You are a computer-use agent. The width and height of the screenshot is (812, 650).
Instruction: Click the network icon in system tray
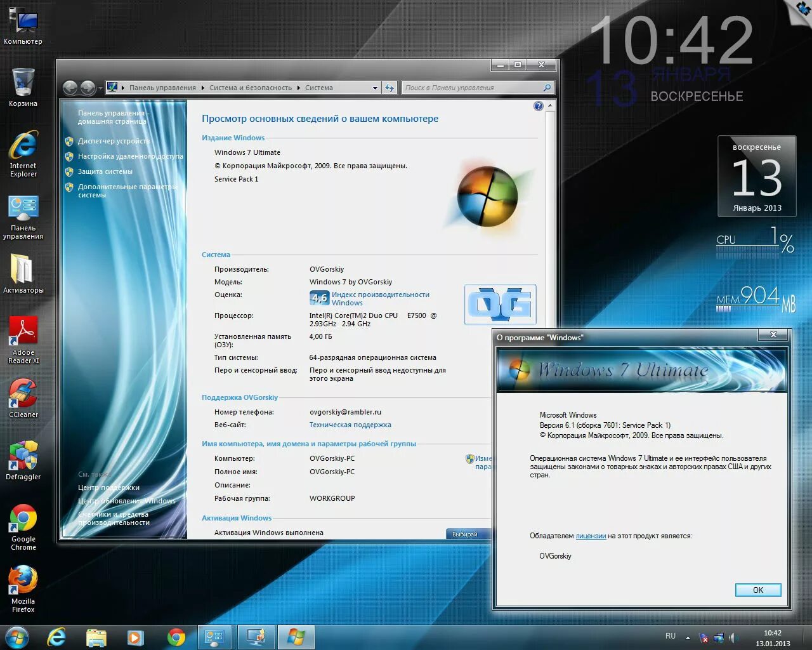pos(718,637)
